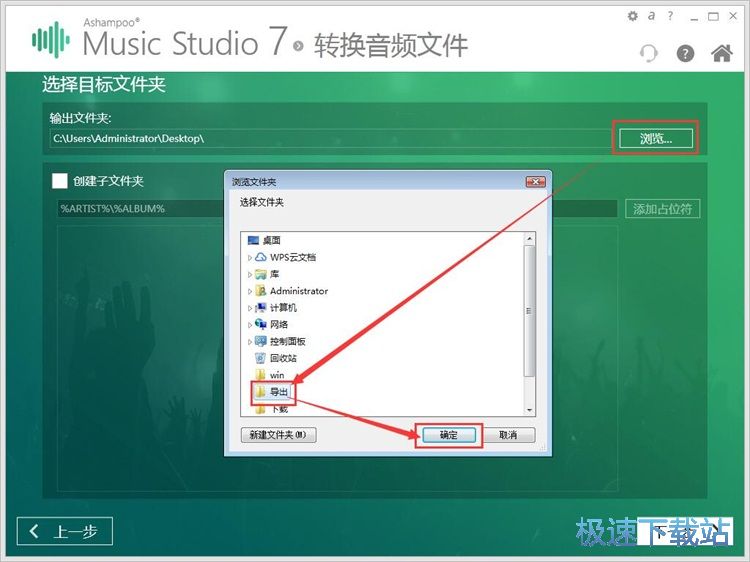Expand the 控制面板 tree node
750x562 pixels.
point(249,342)
